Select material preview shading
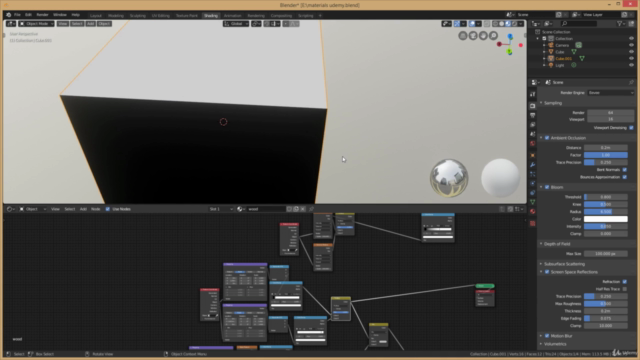The height and width of the screenshot is (360, 640). pyautogui.click(x=508, y=24)
